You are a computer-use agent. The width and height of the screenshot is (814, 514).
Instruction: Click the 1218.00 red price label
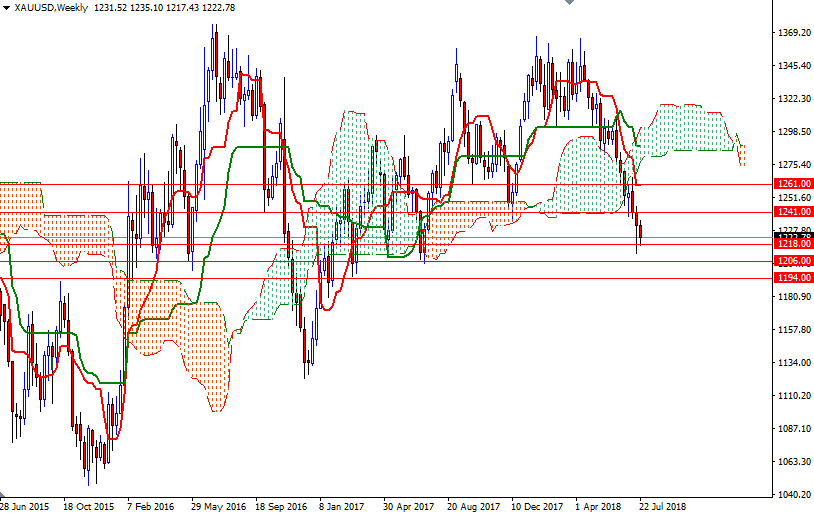pyautogui.click(x=792, y=244)
